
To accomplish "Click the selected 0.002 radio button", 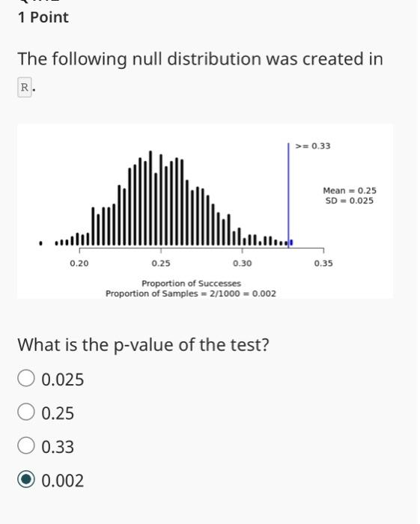I will pos(26,479).
